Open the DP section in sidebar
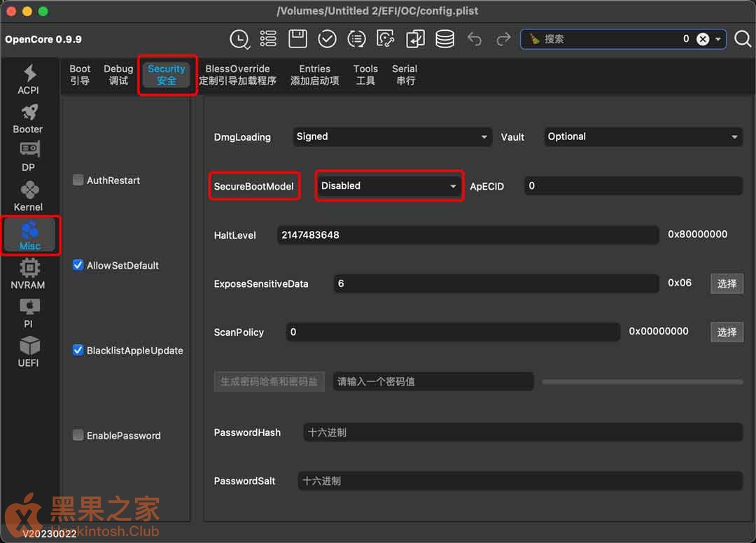 [x=29, y=157]
